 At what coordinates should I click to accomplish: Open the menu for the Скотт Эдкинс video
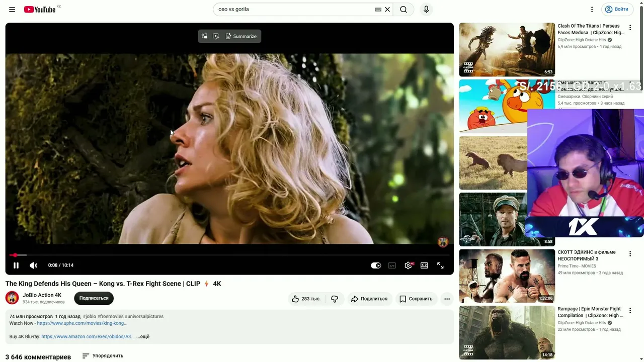tap(630, 254)
